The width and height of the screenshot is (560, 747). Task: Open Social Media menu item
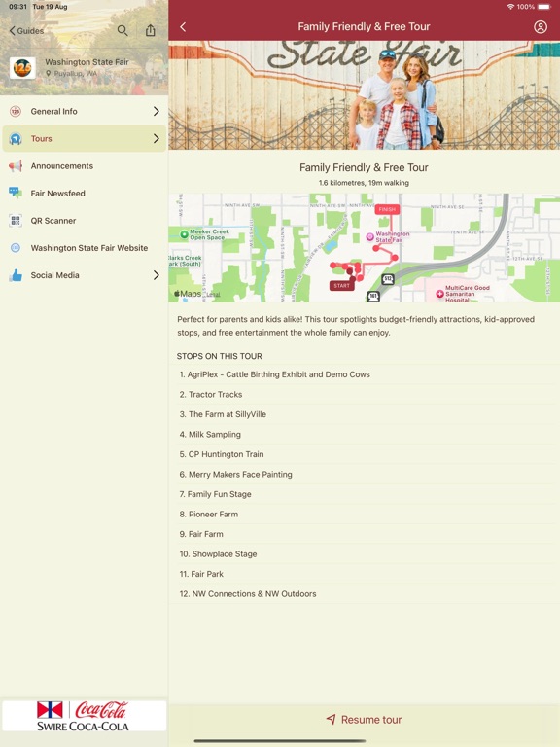coord(85,275)
